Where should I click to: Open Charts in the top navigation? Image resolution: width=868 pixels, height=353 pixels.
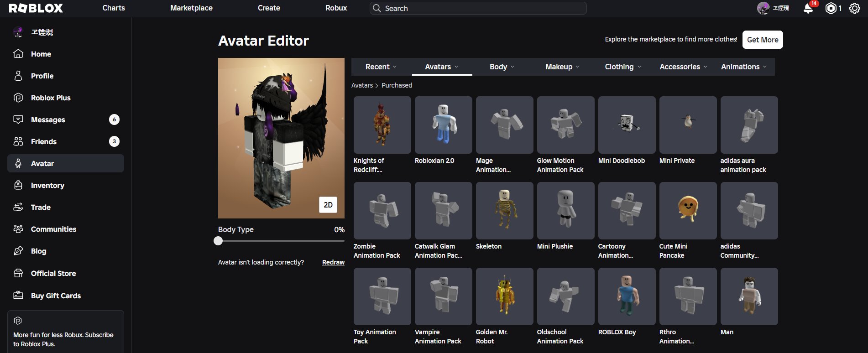[x=114, y=8]
